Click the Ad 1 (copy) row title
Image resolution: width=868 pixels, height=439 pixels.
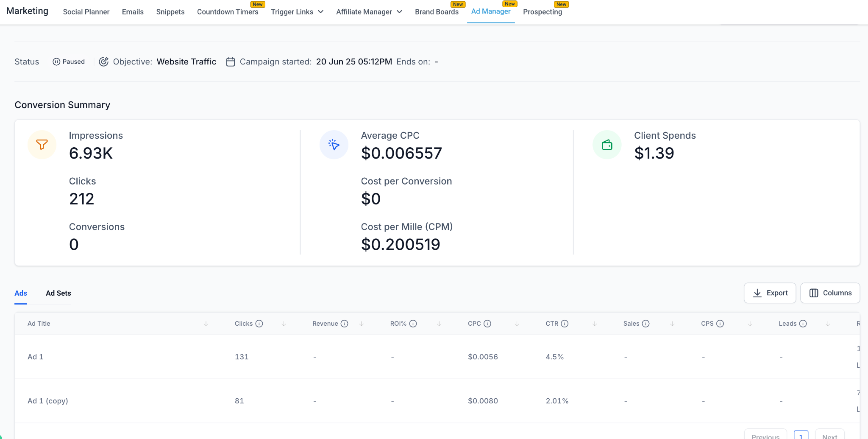48,401
